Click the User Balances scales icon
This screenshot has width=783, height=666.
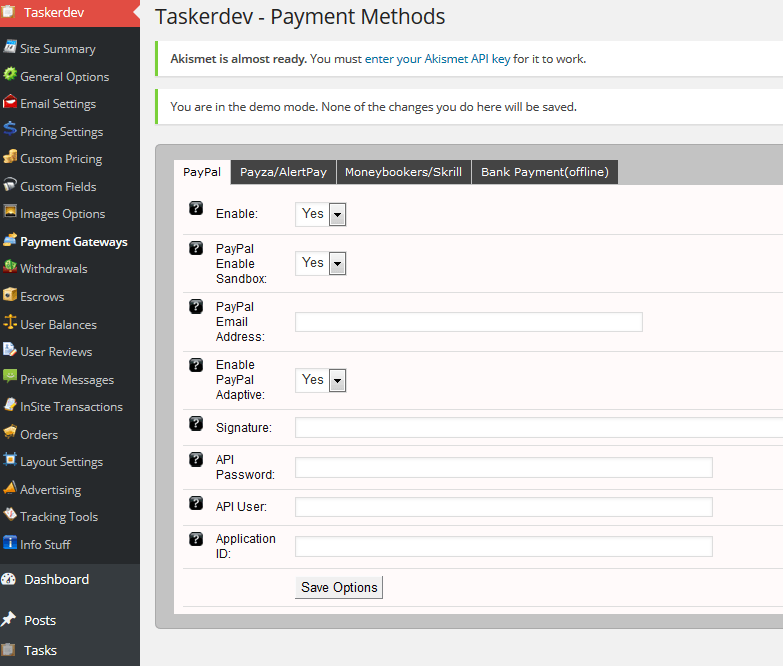10,322
